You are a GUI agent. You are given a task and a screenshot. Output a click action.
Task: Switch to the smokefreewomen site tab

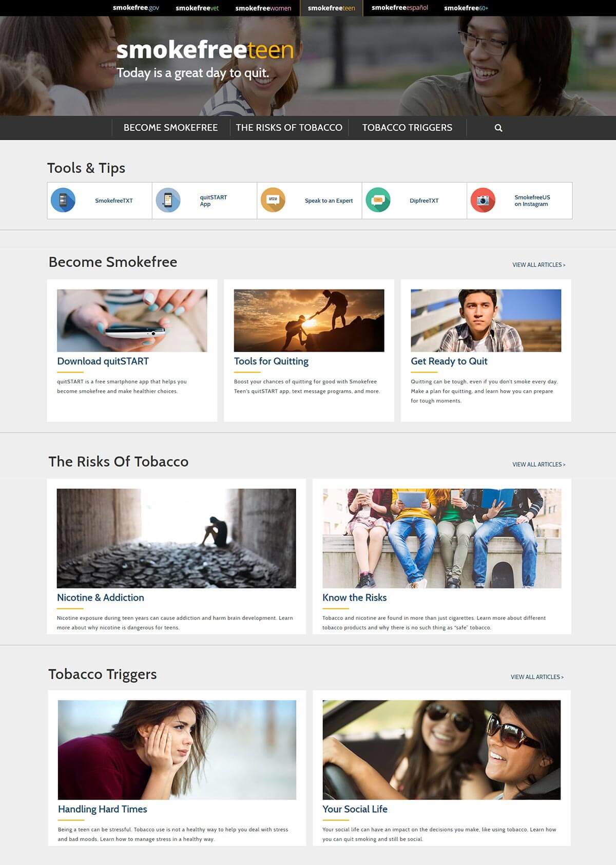click(263, 8)
